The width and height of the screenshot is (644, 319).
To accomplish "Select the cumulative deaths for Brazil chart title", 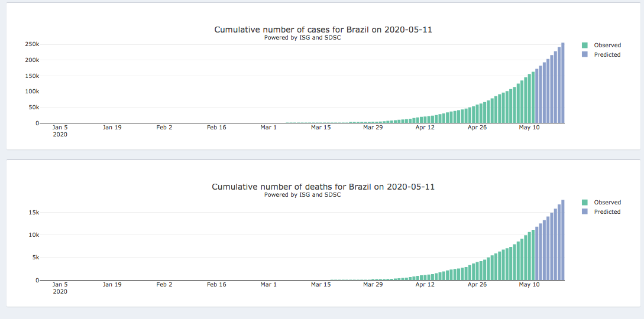I will pyautogui.click(x=323, y=187).
